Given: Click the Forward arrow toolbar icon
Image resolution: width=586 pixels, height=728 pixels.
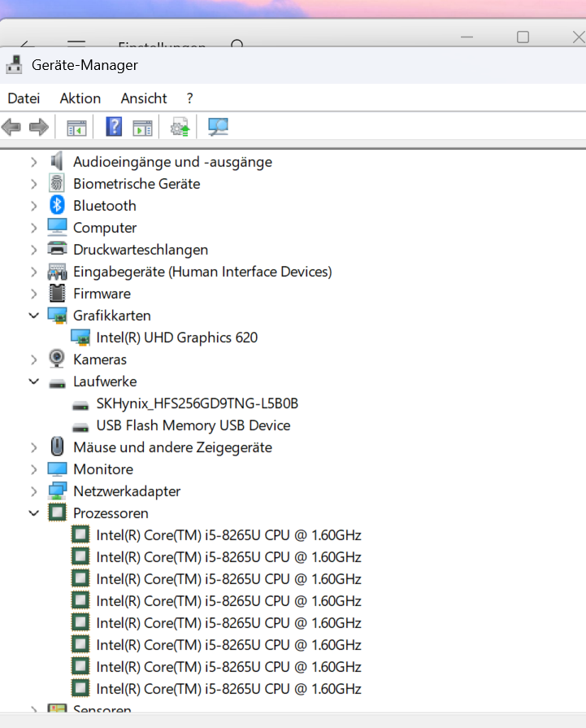Looking at the screenshot, I should pyautogui.click(x=38, y=127).
